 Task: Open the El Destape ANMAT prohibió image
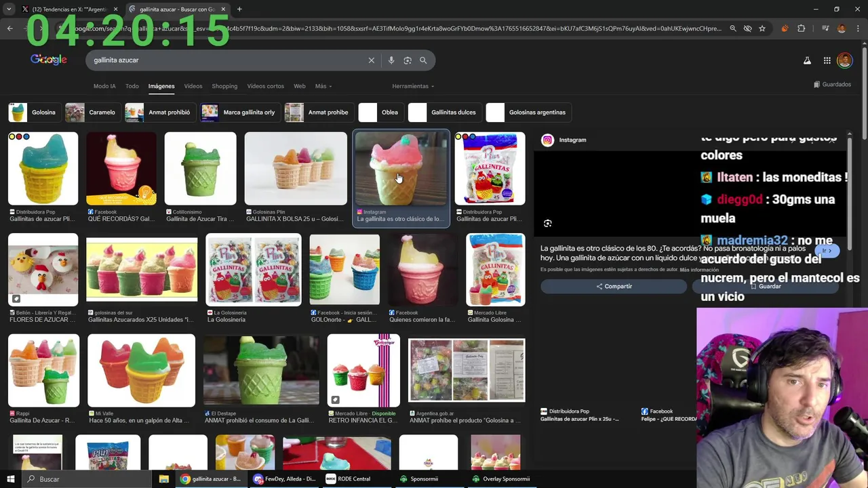click(261, 370)
